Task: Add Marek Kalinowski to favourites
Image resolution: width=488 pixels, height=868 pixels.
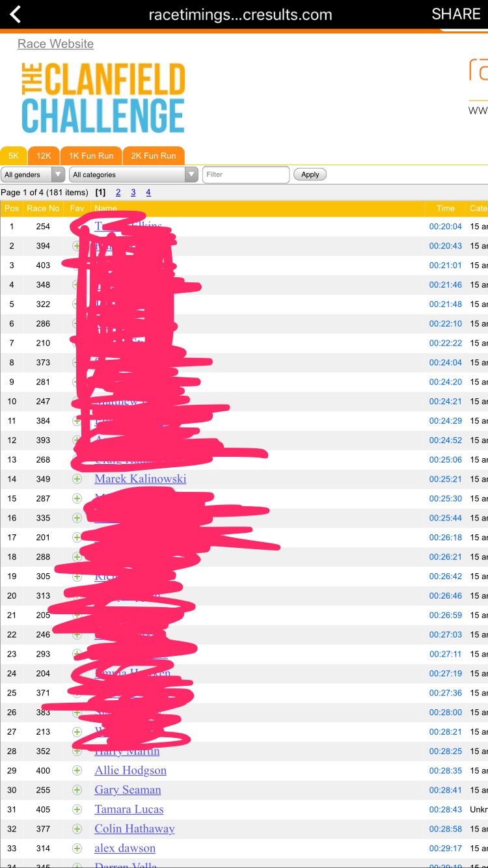Action: point(77,479)
